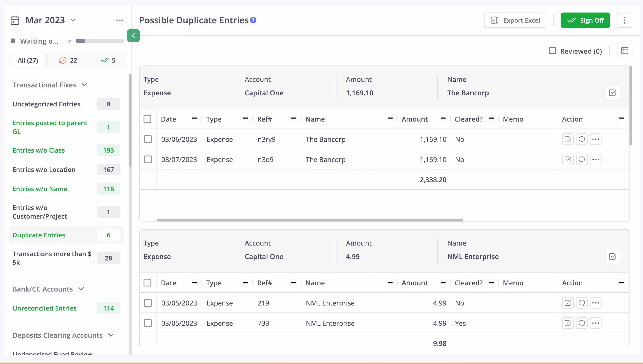Add comment on Ref 733 entry
Screen dimensions: 643x364
point(582,323)
